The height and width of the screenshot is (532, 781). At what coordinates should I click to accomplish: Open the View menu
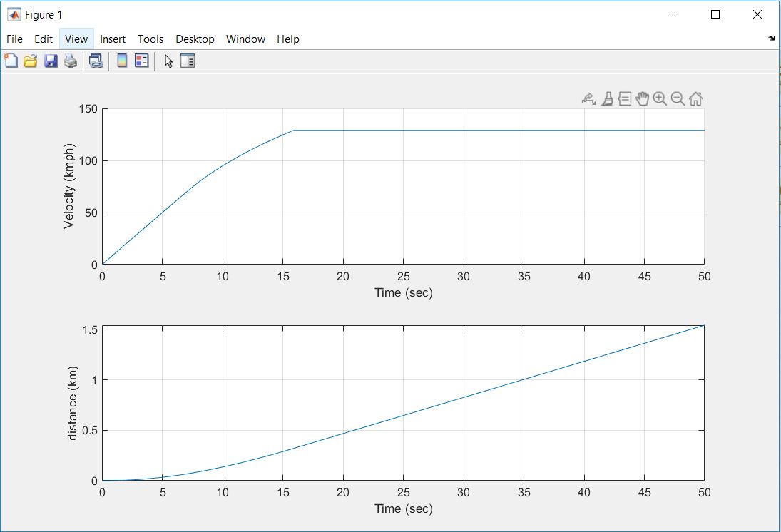(76, 39)
